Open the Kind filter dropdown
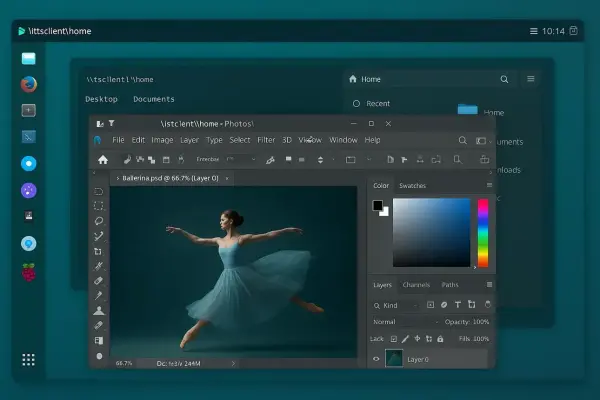The height and width of the screenshot is (400, 600). (396, 305)
